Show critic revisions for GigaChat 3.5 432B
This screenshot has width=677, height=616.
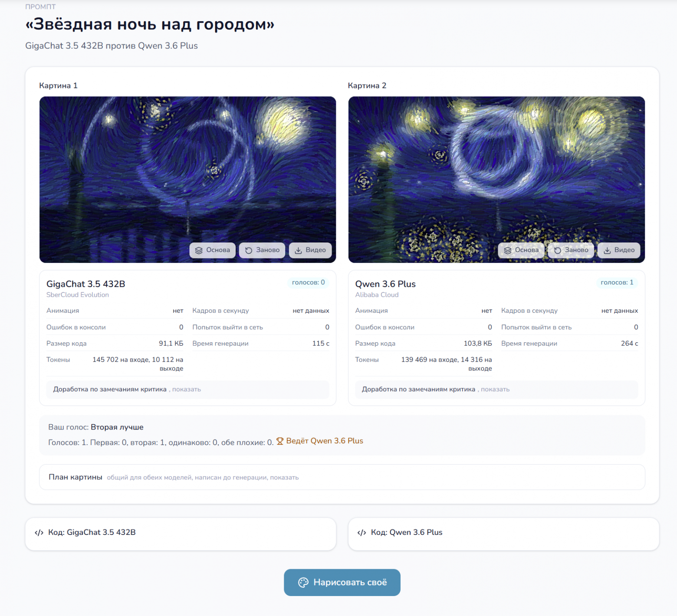tap(187, 390)
